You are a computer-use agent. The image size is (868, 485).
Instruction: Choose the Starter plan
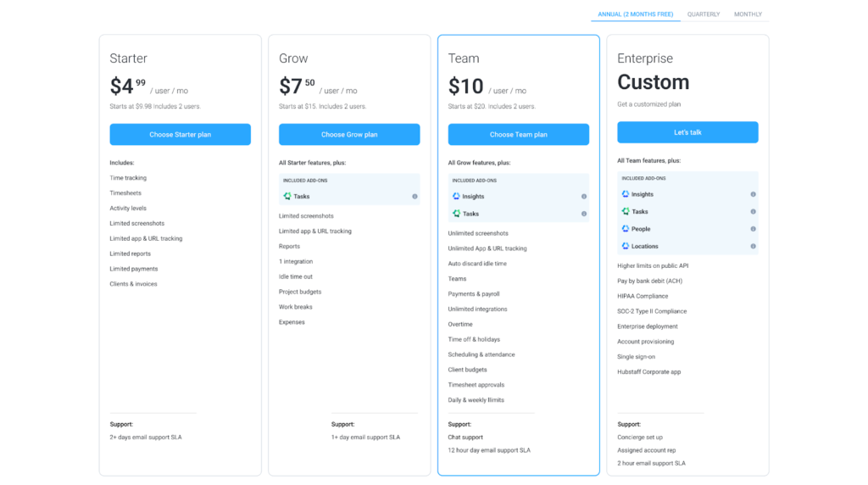[180, 135]
